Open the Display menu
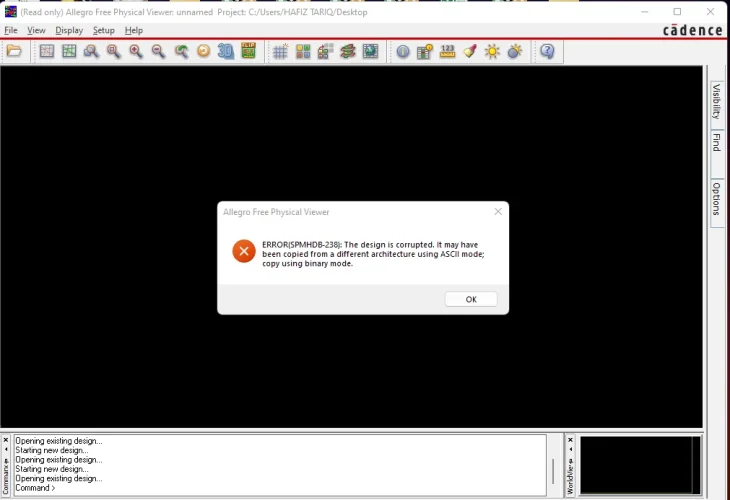 (69, 31)
